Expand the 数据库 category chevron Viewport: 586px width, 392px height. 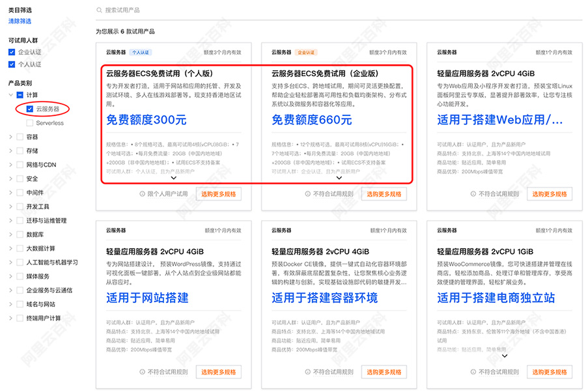click(11, 234)
